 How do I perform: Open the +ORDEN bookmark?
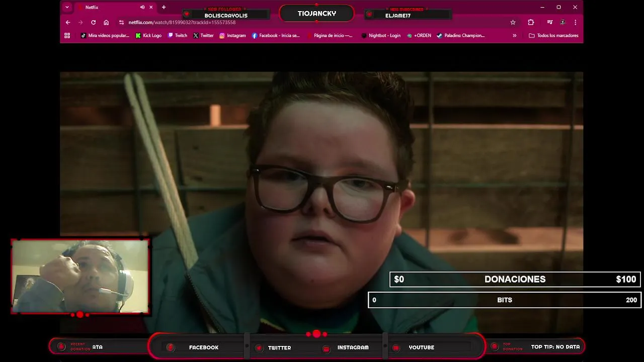coord(419,35)
